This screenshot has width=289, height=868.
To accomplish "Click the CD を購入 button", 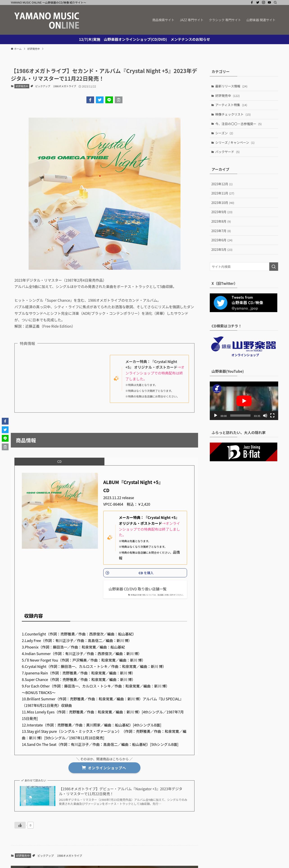I will coord(145,573).
